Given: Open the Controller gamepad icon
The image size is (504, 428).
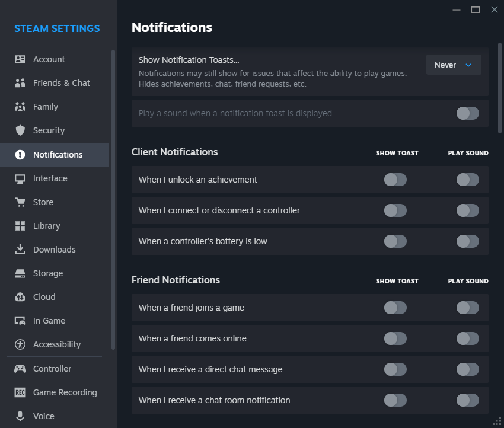Looking at the screenshot, I should 20,369.
